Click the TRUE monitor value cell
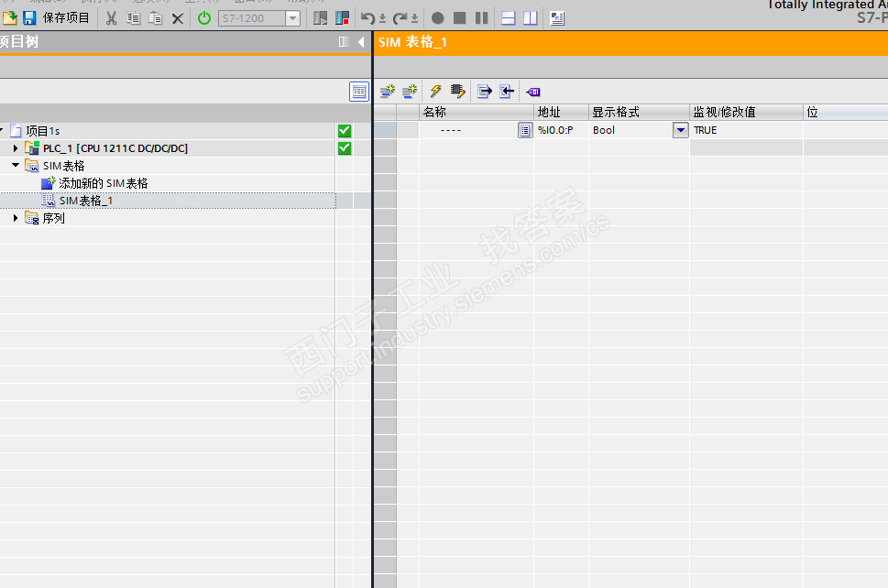The height and width of the screenshot is (588, 888). (746, 130)
